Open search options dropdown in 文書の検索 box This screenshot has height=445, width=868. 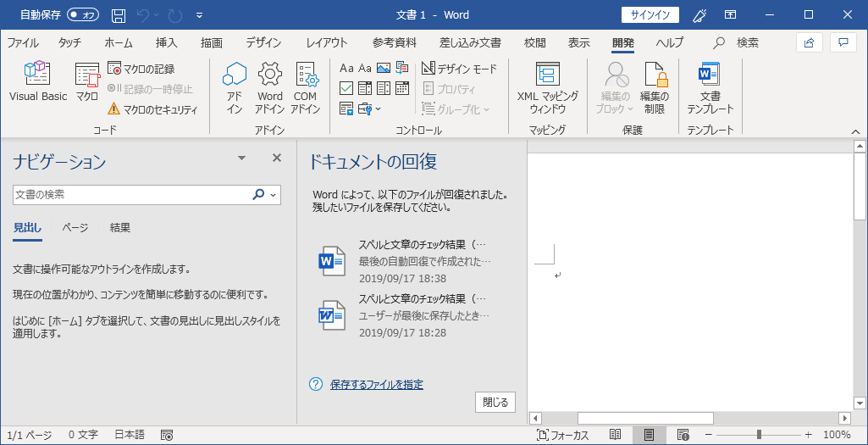coord(273,195)
